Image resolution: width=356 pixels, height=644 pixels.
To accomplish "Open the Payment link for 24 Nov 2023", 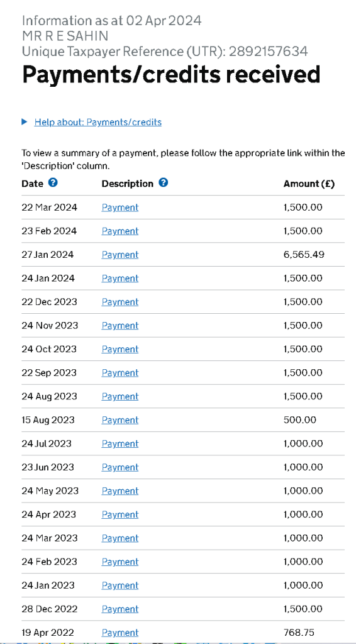I will pyautogui.click(x=120, y=326).
